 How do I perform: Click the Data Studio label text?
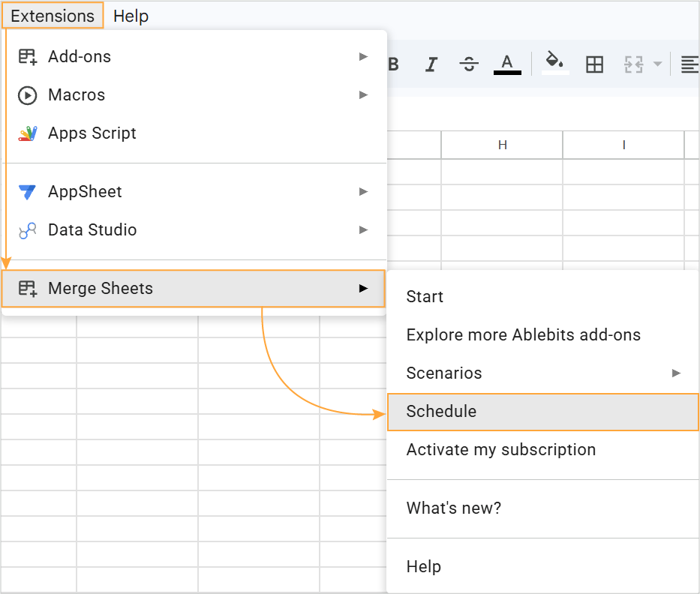click(x=92, y=230)
